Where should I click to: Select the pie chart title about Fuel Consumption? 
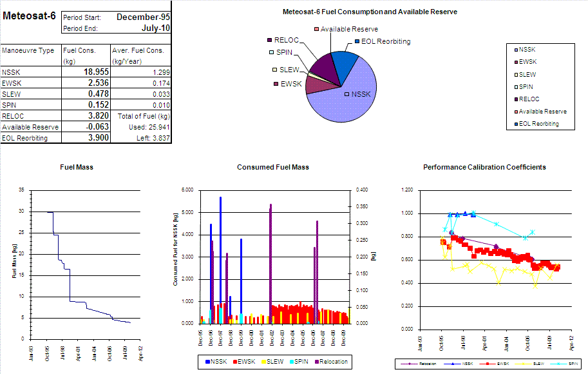click(370, 12)
